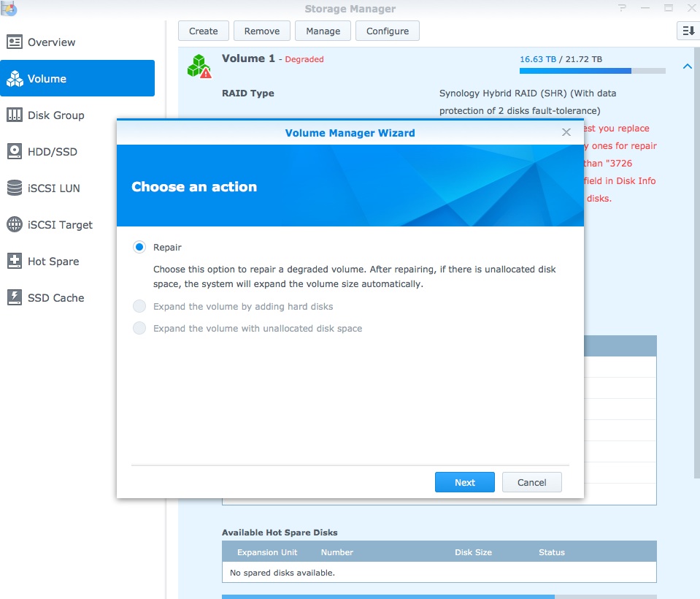Click the iSCSI Target globe icon

pos(15,224)
